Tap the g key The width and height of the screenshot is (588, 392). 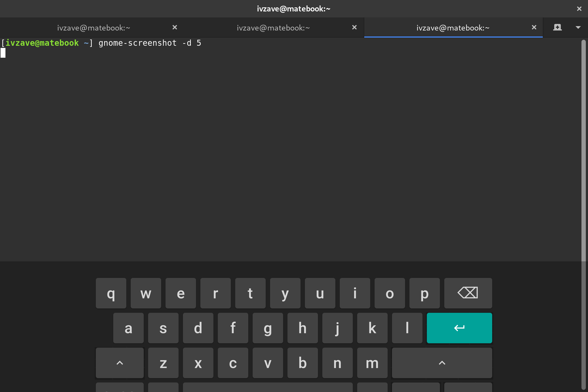(268, 328)
